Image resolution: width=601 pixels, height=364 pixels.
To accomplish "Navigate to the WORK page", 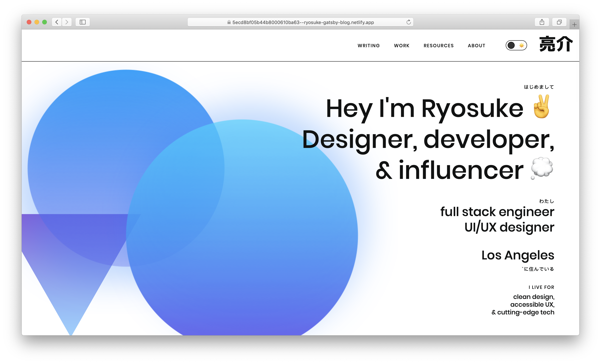I will [402, 45].
